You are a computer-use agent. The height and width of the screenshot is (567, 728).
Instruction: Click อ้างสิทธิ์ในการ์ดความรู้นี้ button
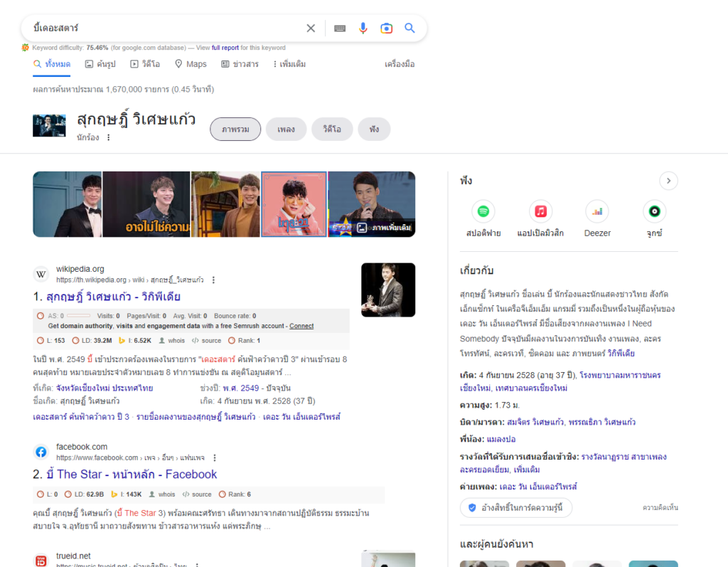click(516, 507)
